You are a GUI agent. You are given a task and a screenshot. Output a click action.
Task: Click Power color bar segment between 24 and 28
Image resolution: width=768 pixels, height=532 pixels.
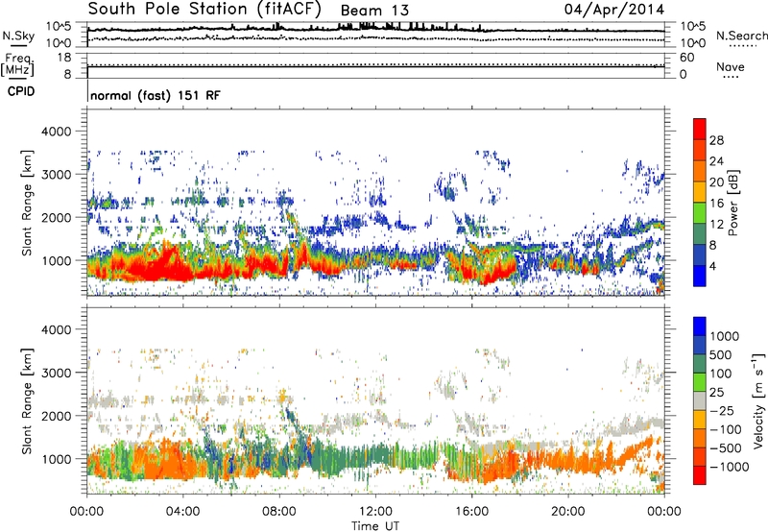click(700, 150)
